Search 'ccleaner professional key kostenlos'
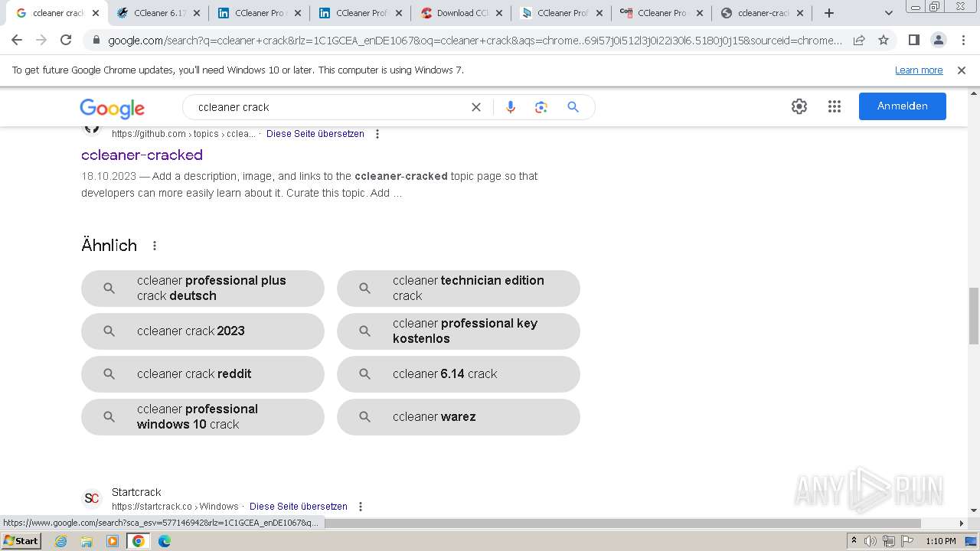Viewport: 980px width, 551px height. [459, 331]
